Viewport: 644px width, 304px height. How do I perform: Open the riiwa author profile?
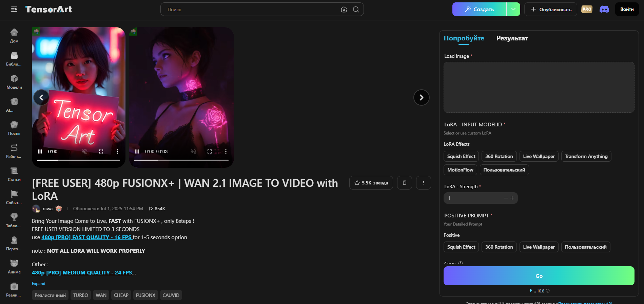point(47,209)
